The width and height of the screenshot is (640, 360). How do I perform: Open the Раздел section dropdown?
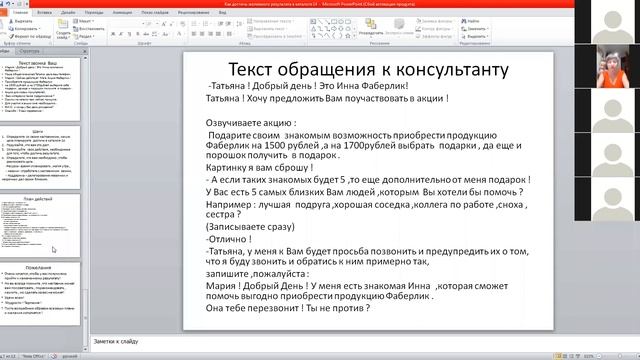tap(84, 36)
